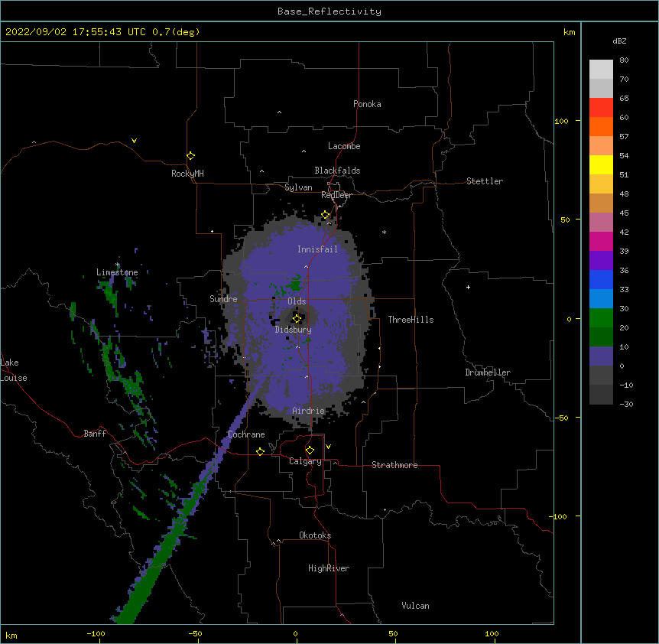Click the Ponoka label
The height and width of the screenshot is (644, 659).
pyautogui.click(x=367, y=104)
